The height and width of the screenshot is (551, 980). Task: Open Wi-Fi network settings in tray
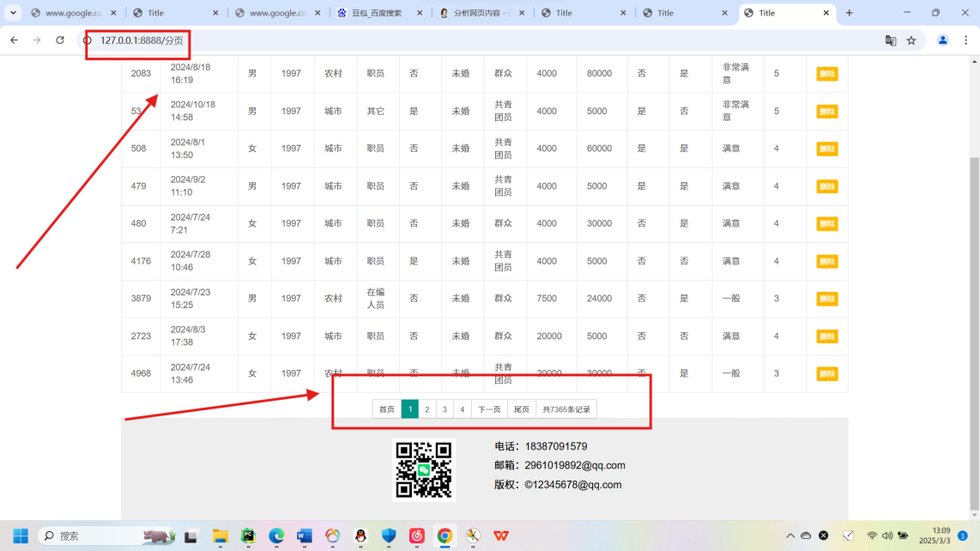click(872, 536)
